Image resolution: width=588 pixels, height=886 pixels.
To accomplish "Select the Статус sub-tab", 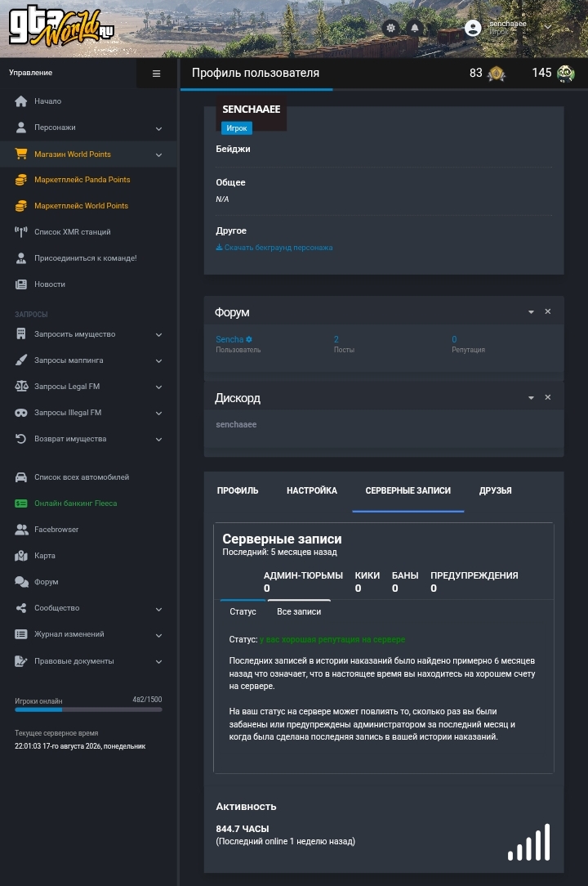I will [x=243, y=611].
